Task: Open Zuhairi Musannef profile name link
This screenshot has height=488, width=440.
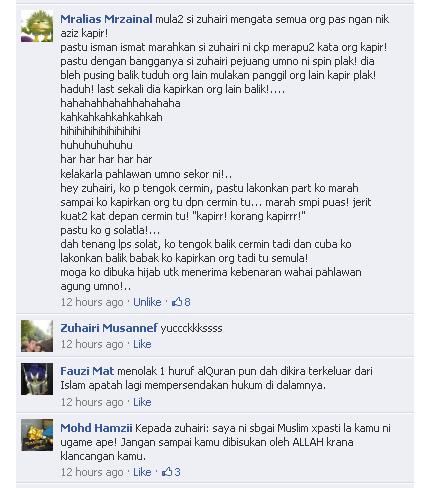Action: click(109, 328)
